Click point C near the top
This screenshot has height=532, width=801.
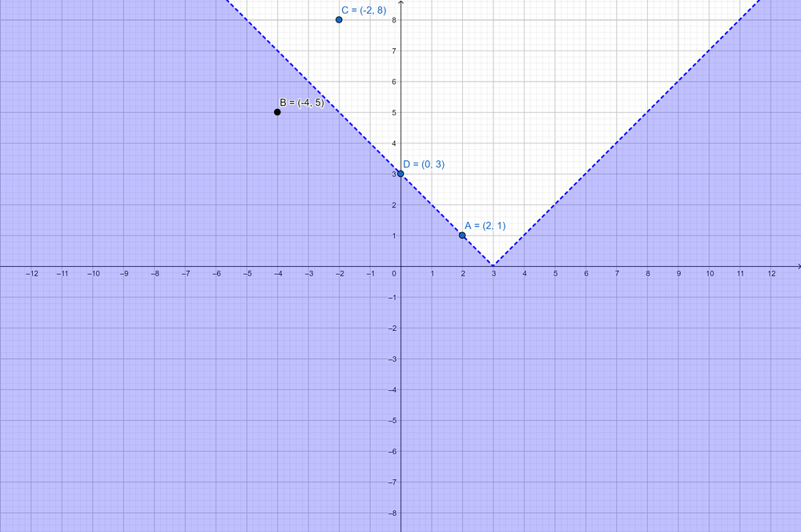point(339,19)
